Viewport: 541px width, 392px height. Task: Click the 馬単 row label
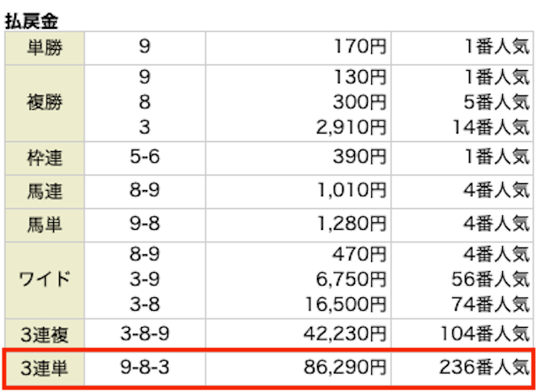[x=45, y=225]
